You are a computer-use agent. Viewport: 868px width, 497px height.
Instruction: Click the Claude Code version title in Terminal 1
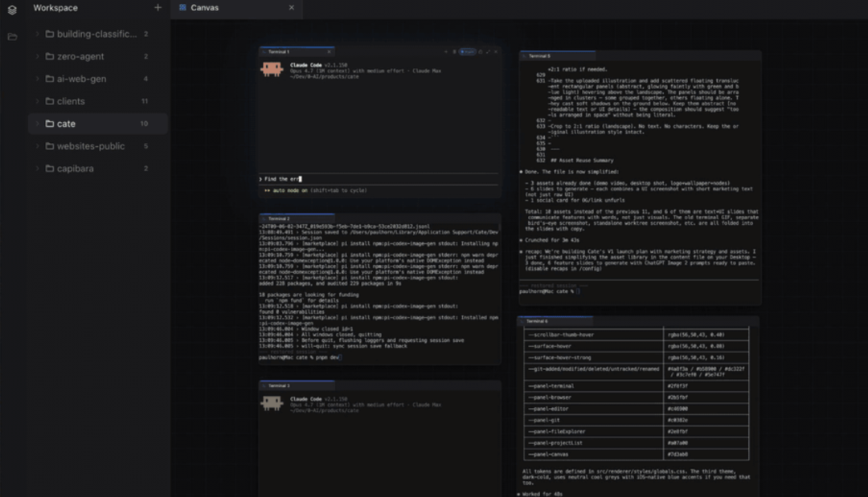click(x=318, y=65)
